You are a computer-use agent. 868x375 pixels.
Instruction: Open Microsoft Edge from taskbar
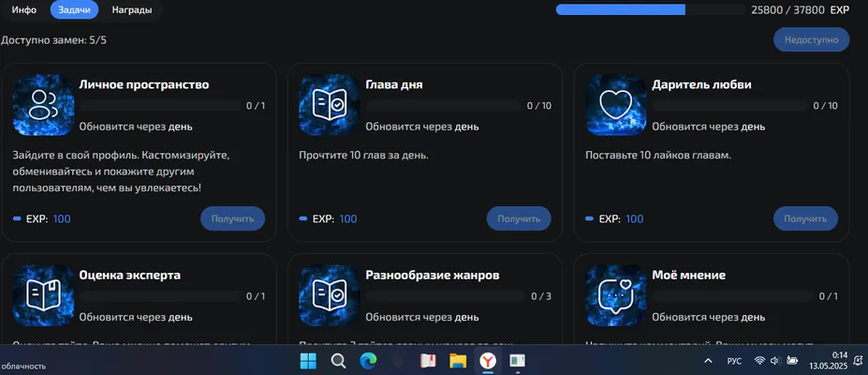pos(368,361)
